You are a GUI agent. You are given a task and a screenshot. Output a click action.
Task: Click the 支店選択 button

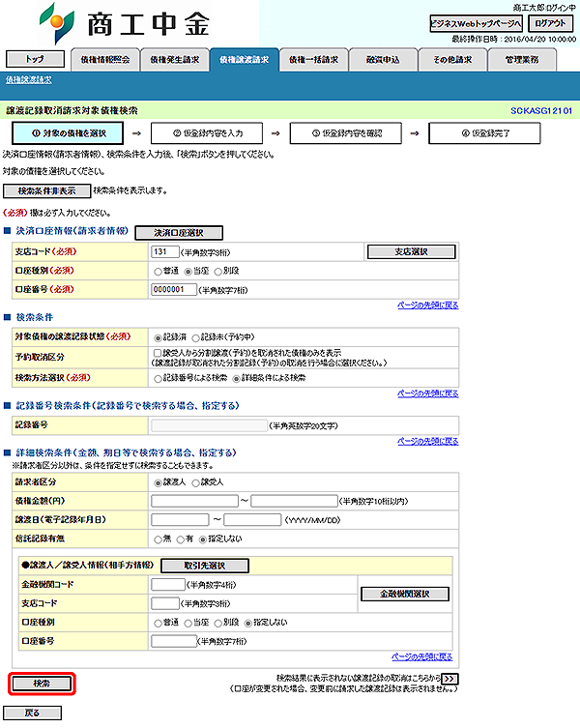point(412,251)
